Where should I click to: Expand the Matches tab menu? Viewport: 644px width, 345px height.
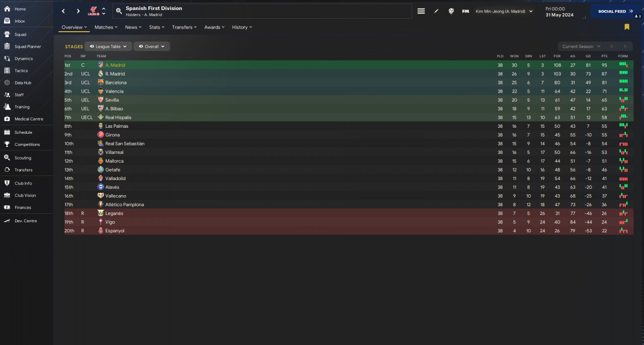pos(106,27)
